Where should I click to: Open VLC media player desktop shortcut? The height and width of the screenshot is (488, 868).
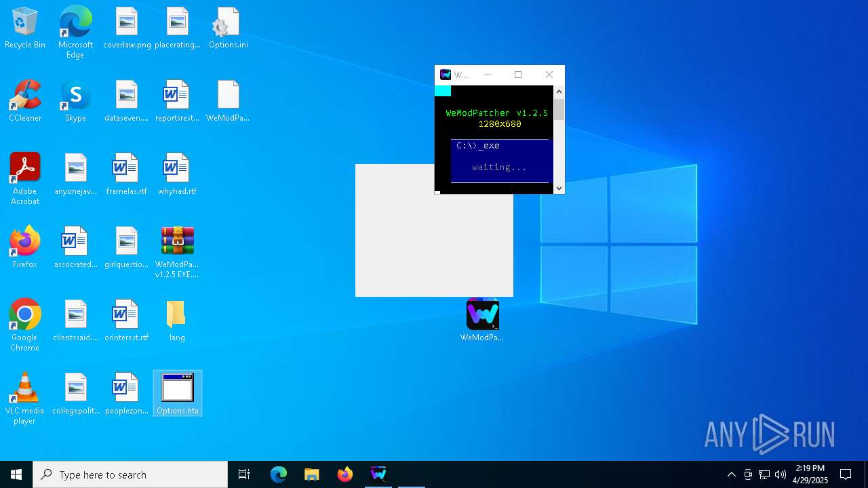tap(25, 398)
